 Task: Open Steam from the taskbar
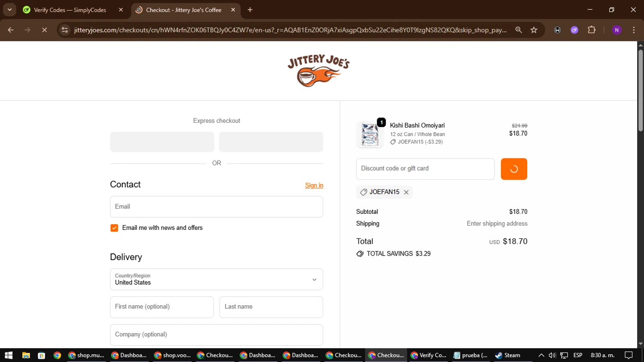click(x=508, y=355)
